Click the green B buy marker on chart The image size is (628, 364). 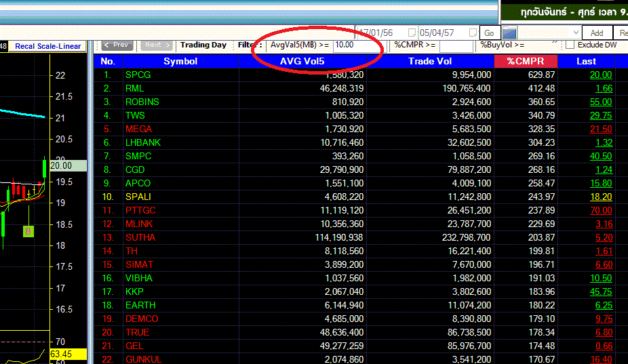tap(28, 231)
